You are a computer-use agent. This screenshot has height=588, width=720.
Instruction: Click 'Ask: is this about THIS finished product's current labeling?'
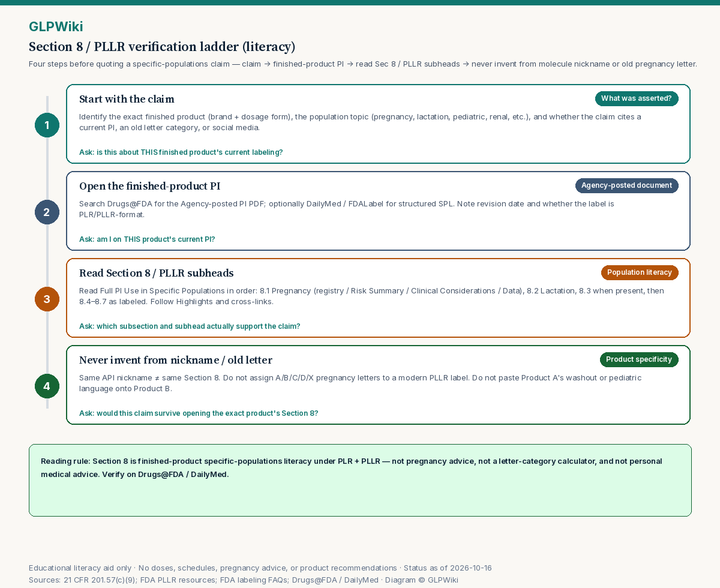pos(181,152)
